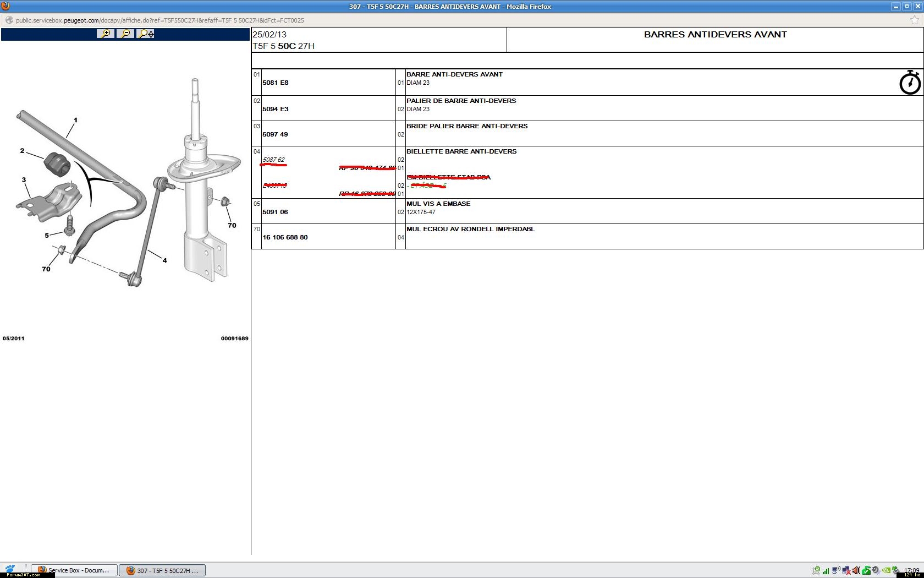Zoom in on the parts diagram

[x=105, y=34]
